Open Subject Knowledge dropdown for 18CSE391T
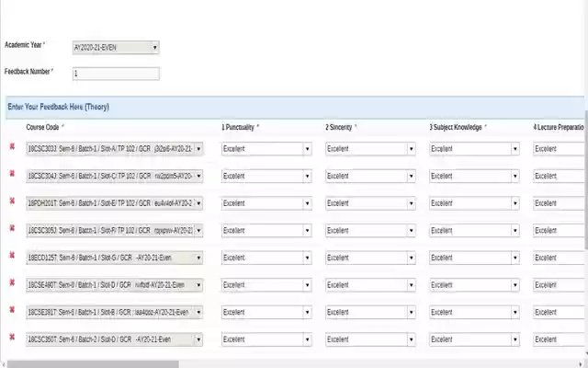Image resolution: width=588 pixels, height=368 pixels. pos(474,312)
